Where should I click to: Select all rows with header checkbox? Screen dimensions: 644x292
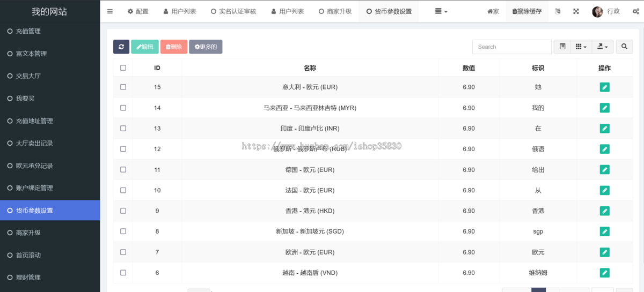tap(123, 68)
